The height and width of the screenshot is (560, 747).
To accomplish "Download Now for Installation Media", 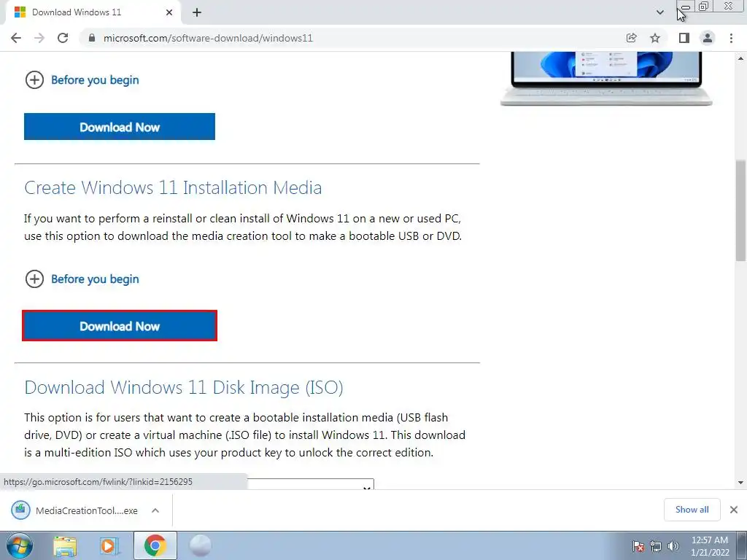I will click(120, 326).
